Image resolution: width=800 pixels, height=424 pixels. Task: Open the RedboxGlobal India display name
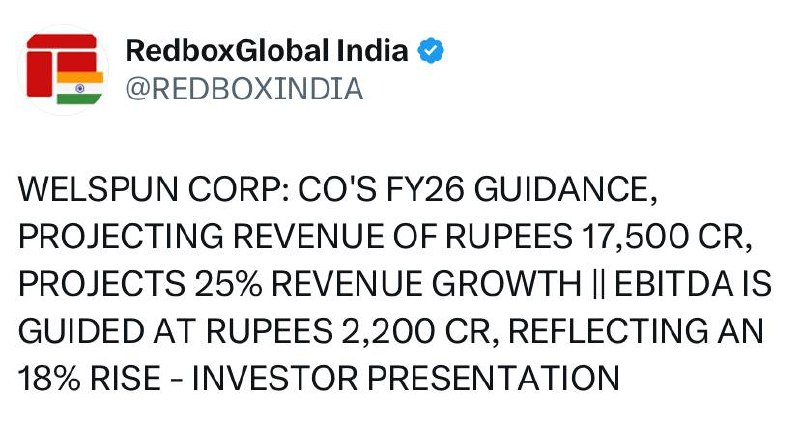coord(267,51)
